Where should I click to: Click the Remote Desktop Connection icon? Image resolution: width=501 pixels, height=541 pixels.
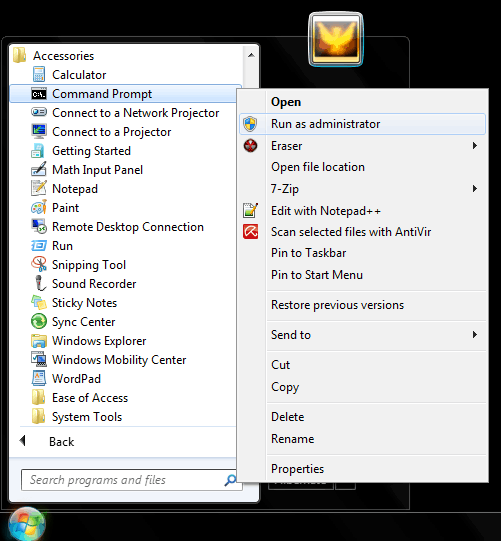[39, 226]
